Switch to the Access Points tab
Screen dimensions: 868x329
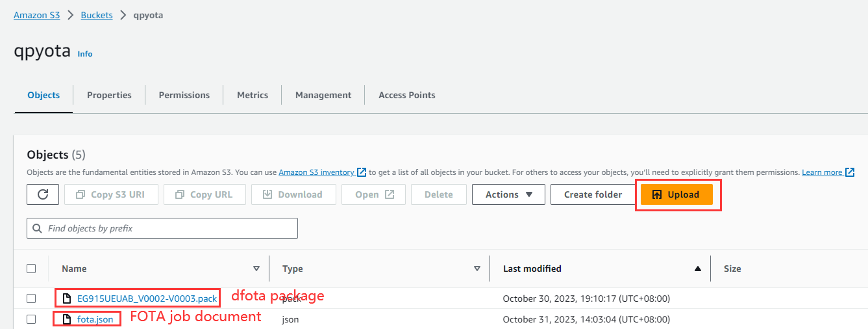tap(407, 95)
